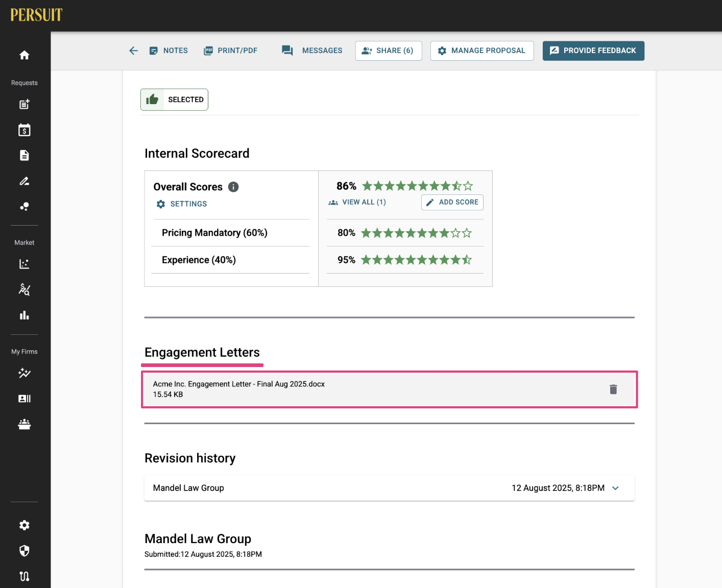This screenshot has width=722, height=588.
Task: Click the Experience (40%) row
Action: coord(230,260)
